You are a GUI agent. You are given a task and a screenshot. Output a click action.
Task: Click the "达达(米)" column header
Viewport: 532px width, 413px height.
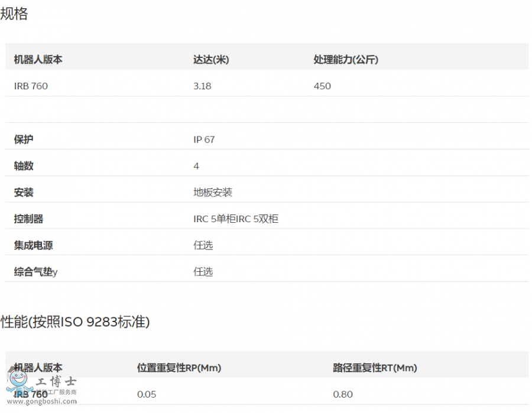(211, 60)
